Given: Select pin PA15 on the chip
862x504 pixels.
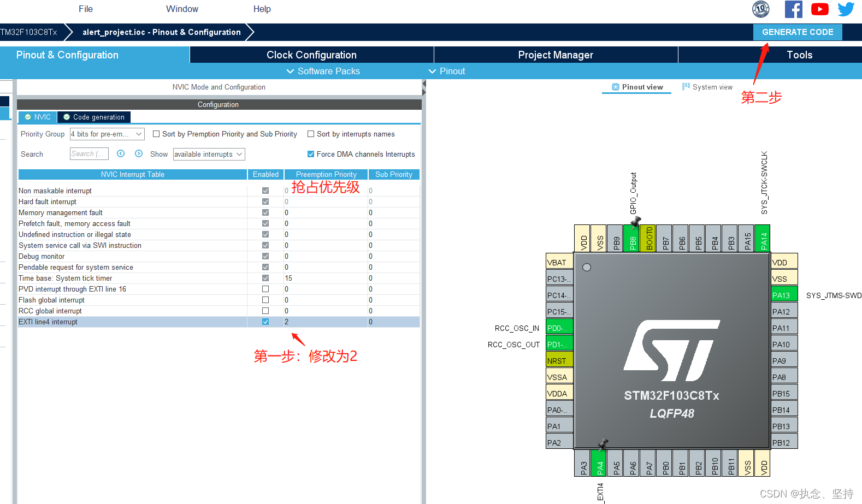Looking at the screenshot, I should 747,239.
